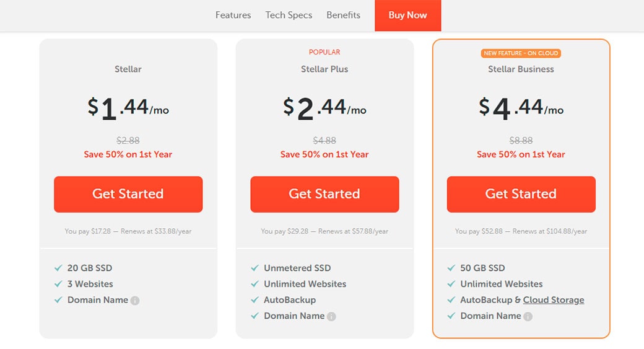
Task: Get Started with the Stellar Plus plan
Action: [324, 194]
